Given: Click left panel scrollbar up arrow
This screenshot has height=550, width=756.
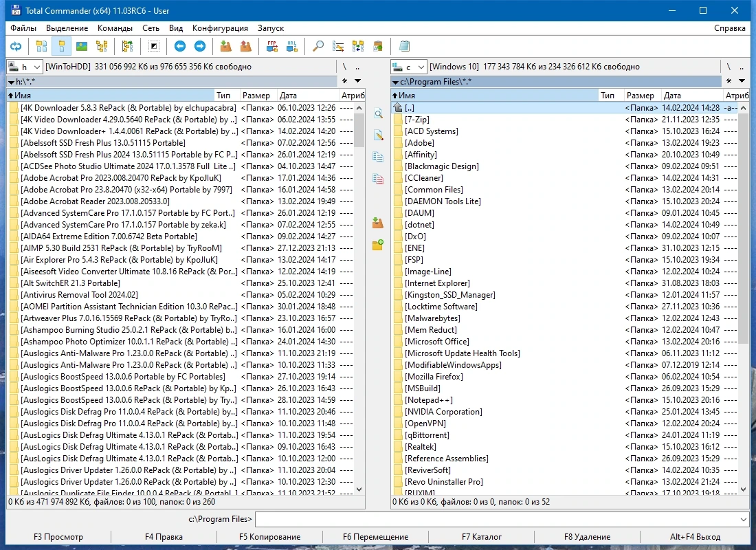Looking at the screenshot, I should pos(359,108).
